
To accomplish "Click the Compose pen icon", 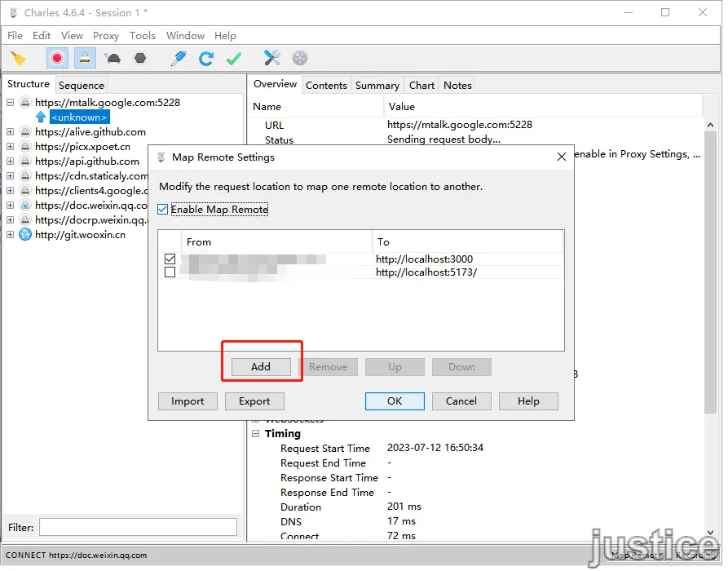I will (x=179, y=59).
